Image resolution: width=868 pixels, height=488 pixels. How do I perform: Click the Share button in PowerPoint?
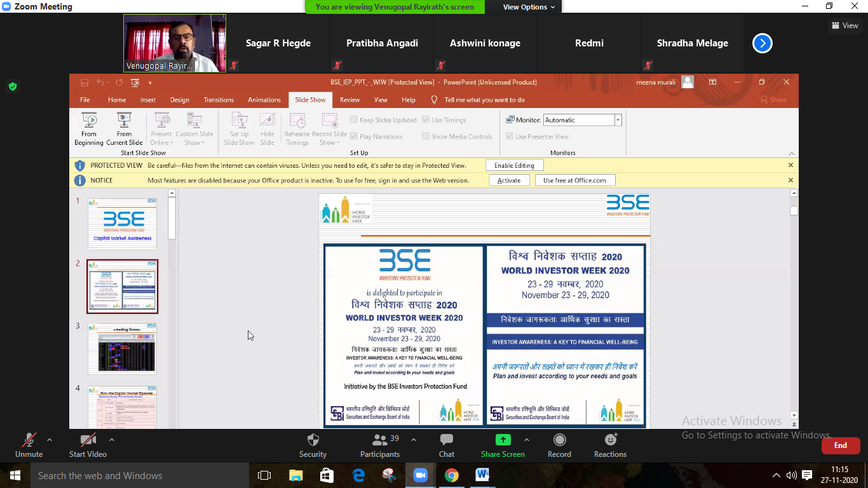coord(773,100)
